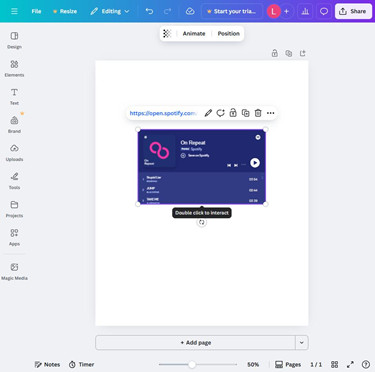Open the Notes panel

point(47,364)
